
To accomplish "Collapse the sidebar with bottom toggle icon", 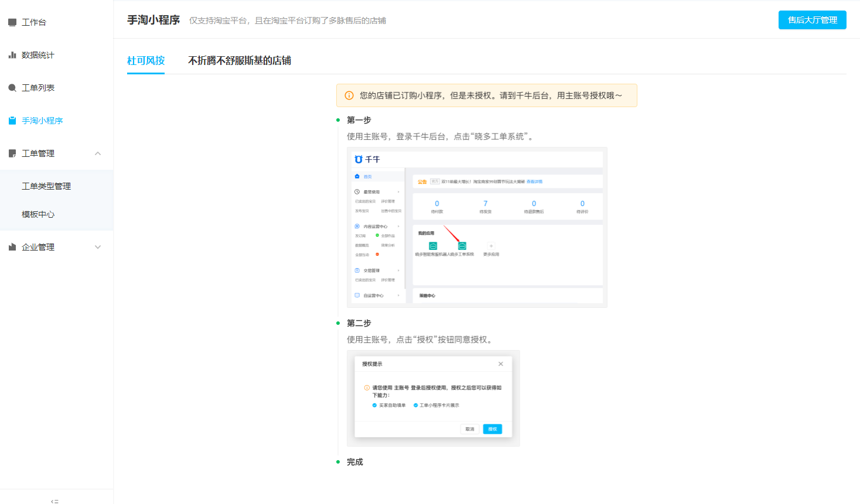I will click(55, 501).
